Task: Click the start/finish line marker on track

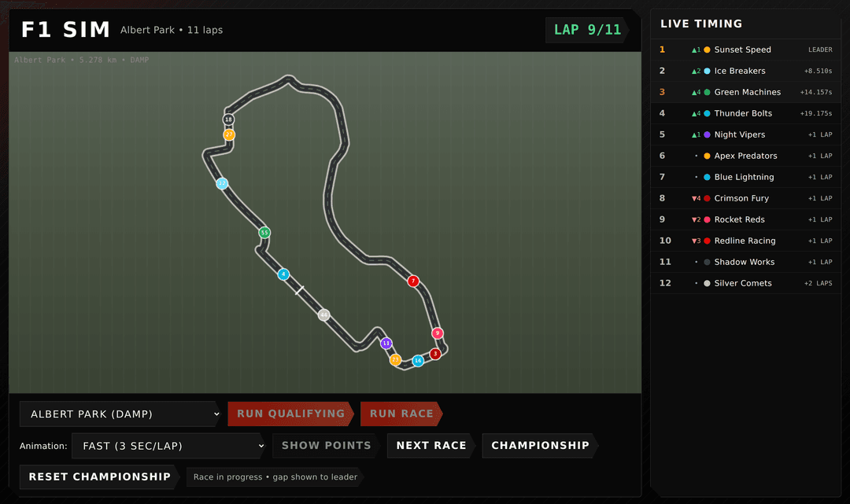Action: [x=299, y=290]
